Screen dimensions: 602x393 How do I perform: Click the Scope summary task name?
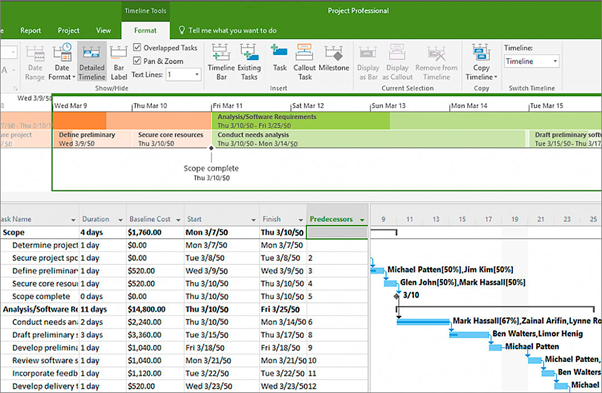pos(13,232)
